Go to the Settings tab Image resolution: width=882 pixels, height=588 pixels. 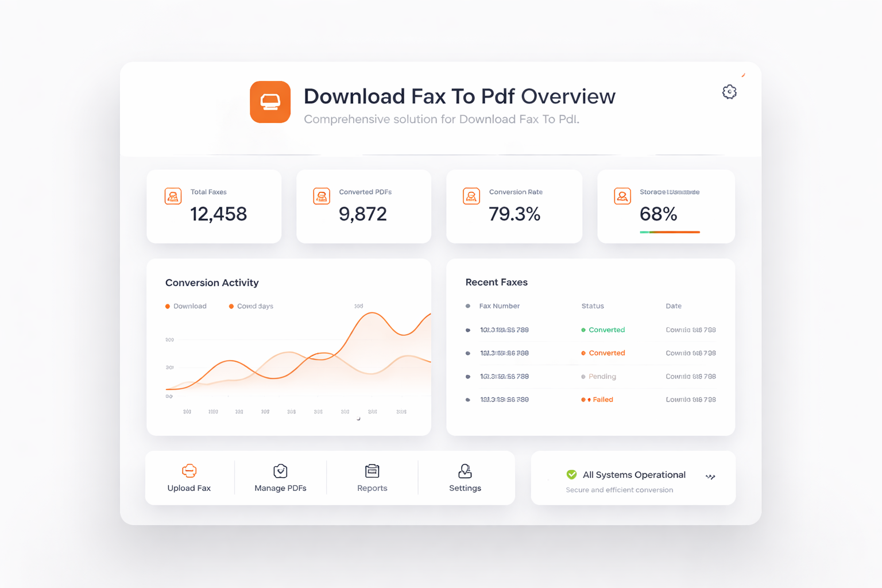coord(465,478)
